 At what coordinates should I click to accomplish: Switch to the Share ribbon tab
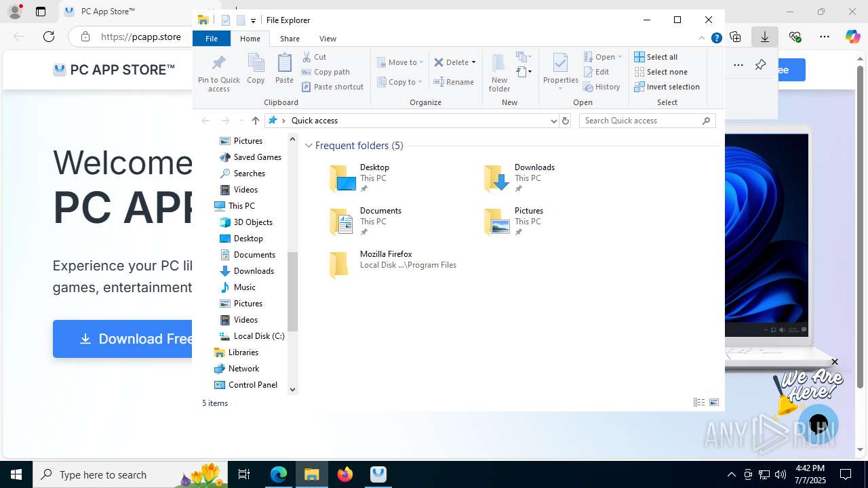[x=290, y=39]
